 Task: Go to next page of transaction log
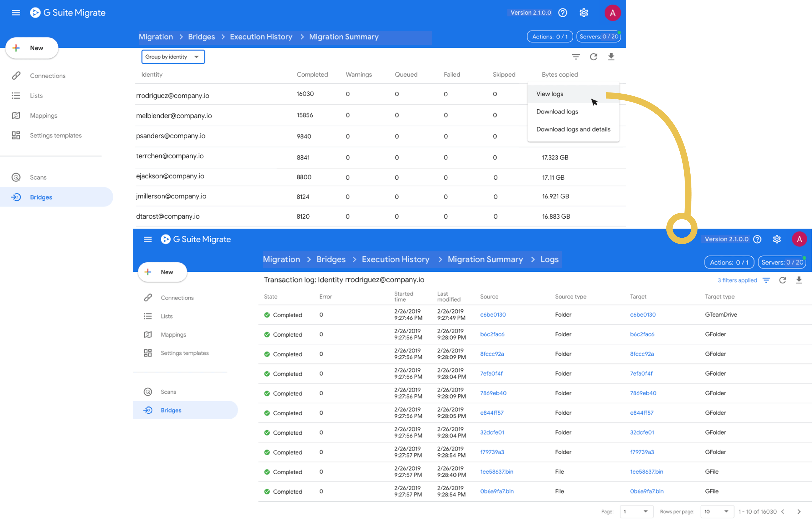click(x=799, y=512)
